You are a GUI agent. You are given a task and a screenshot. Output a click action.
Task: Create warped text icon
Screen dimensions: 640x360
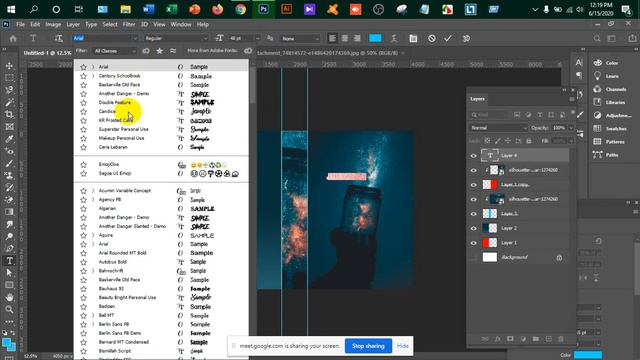(394, 38)
